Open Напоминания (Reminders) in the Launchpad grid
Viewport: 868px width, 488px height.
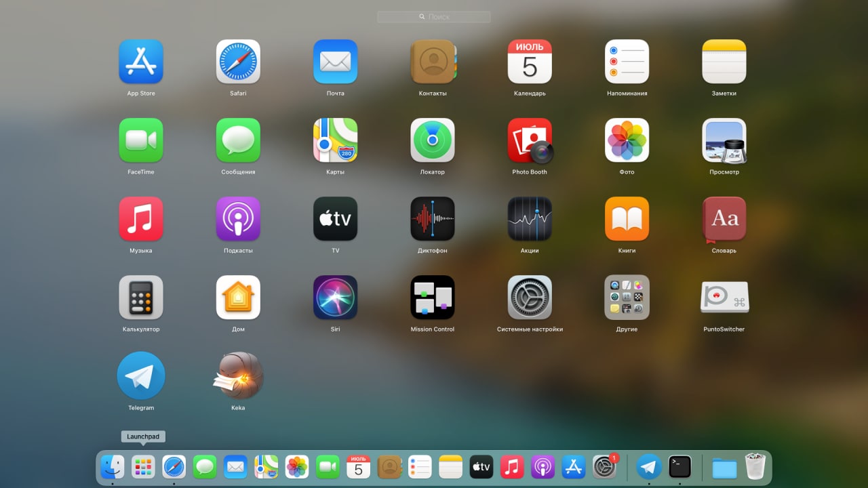627,61
